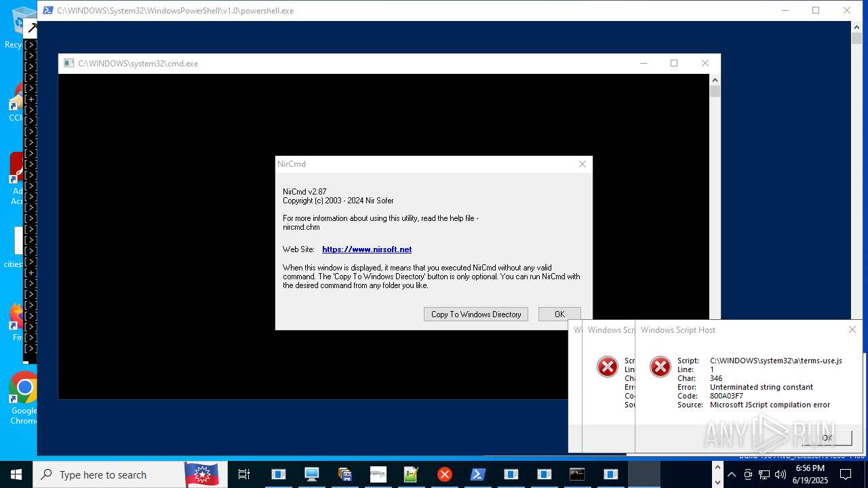
Task: Click the PowerShell icon in its title bar
Action: pyautogui.click(x=47, y=11)
